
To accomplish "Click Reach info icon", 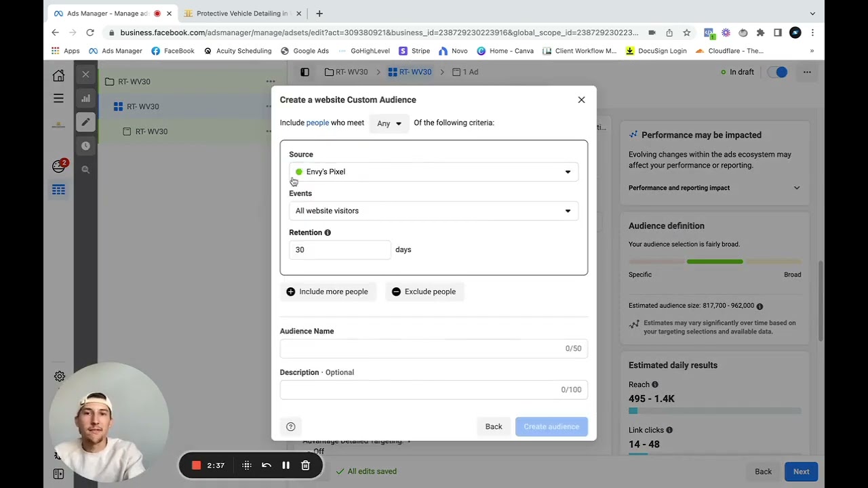I will 655,385.
